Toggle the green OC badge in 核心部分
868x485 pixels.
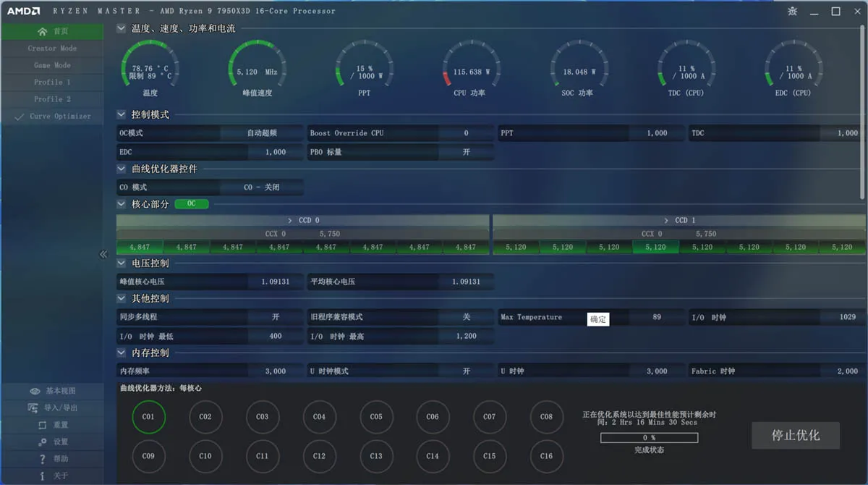[x=191, y=204]
